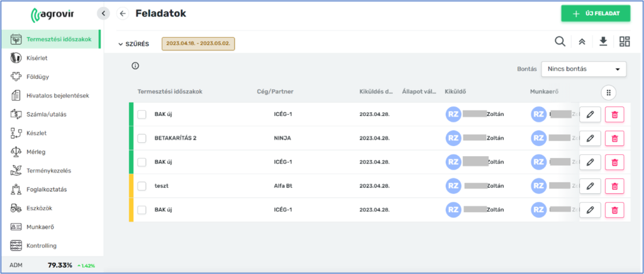
Task: Delete the teszt task with trash icon
Action: point(614,186)
